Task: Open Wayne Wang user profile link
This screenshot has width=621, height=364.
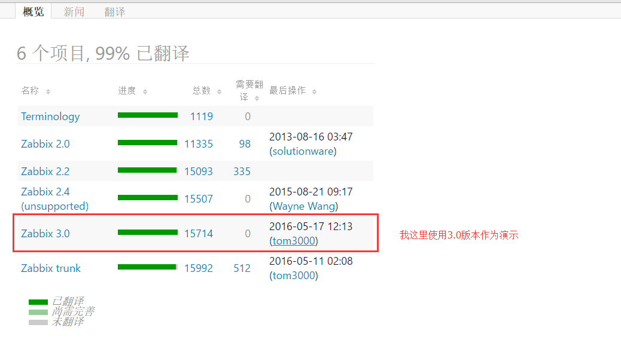Action: [304, 206]
